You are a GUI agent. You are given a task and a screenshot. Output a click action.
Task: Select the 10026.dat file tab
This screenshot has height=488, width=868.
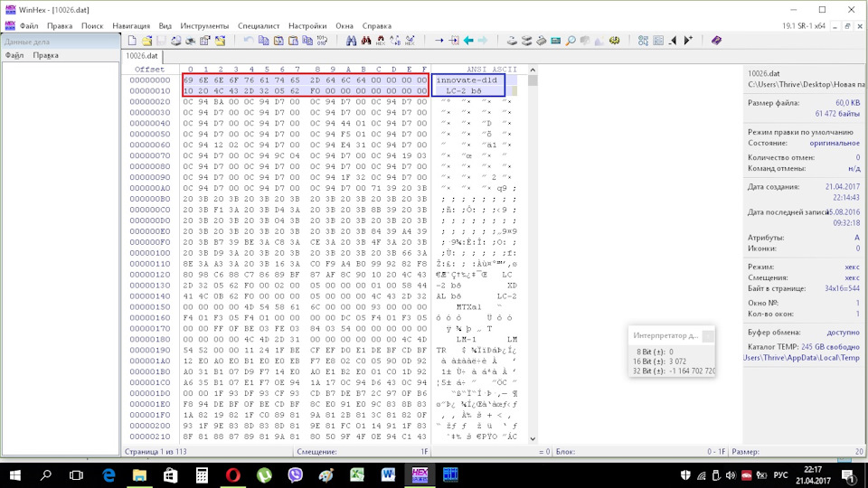(x=142, y=56)
